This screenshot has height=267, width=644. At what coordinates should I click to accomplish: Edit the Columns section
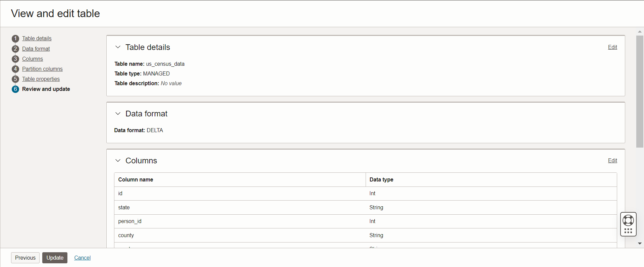pyautogui.click(x=612, y=161)
